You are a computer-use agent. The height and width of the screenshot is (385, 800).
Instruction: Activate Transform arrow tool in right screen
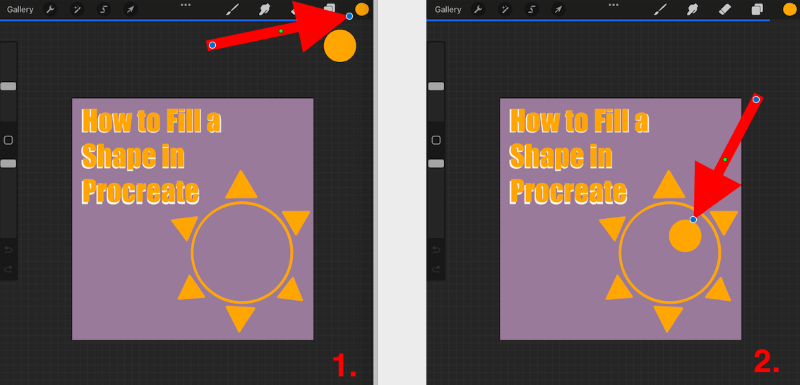559,10
